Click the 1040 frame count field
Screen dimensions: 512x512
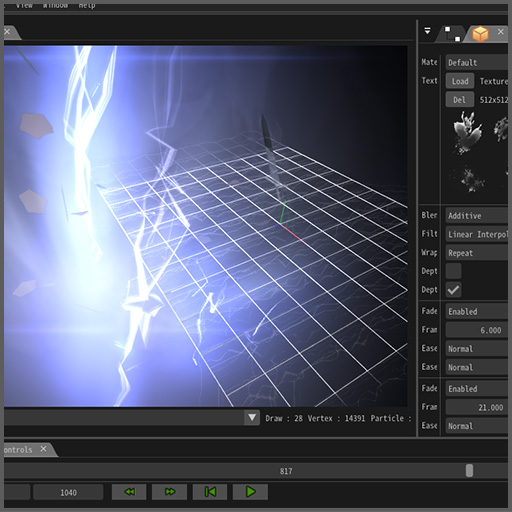(68, 492)
